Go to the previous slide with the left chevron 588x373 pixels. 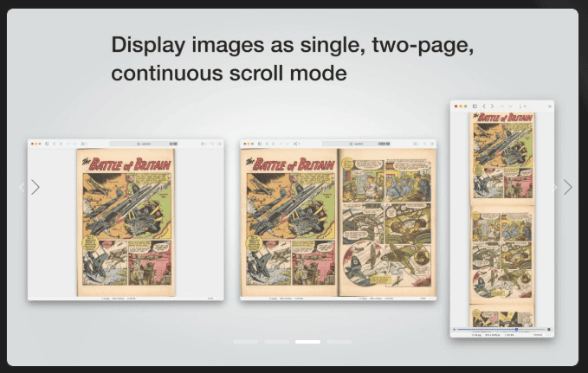[22, 187]
